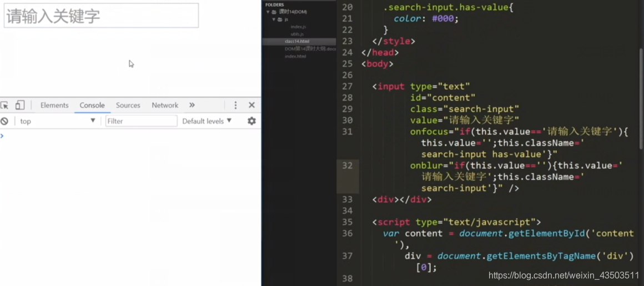Viewport: 644px width, 286px height.
Task: Click getElementById in line 36
Action: (547, 233)
